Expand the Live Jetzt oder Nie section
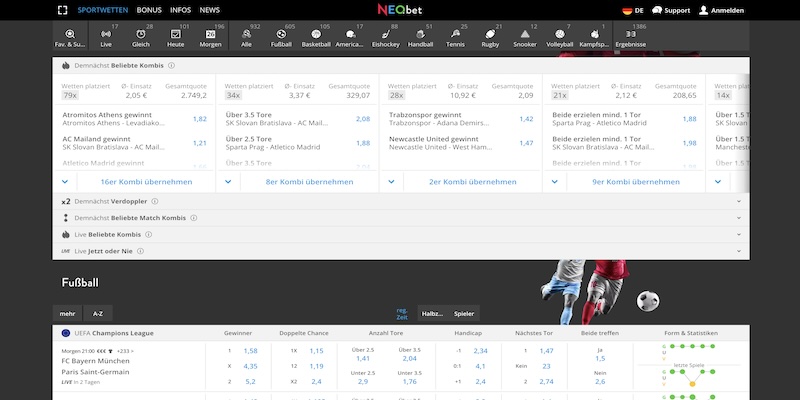Screen dimensions: 800x400 pyautogui.click(x=739, y=252)
